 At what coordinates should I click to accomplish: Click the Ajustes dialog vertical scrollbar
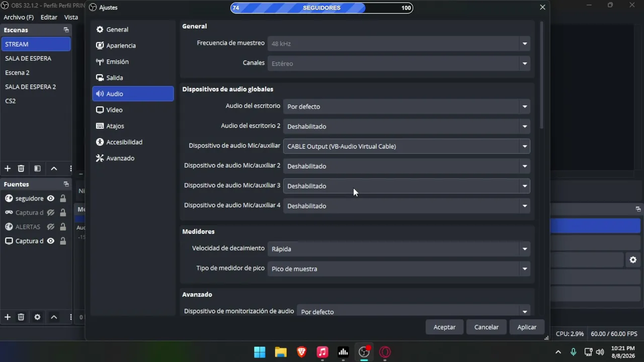[x=542, y=75]
